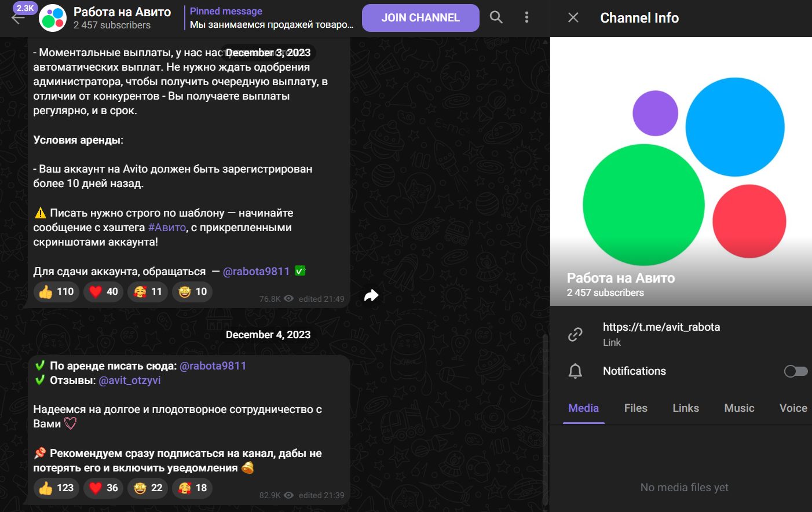This screenshot has height=512, width=812.
Task: React thumbs up with 123 count
Action: click(56, 488)
